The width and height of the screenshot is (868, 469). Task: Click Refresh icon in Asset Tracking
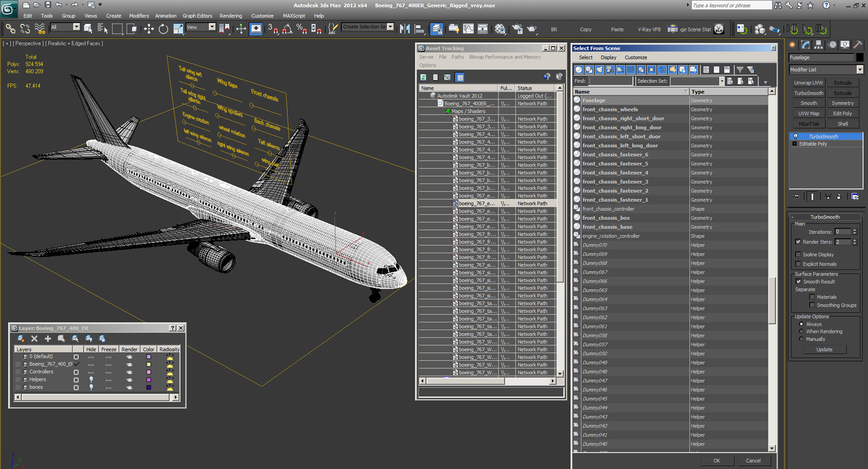(x=423, y=77)
